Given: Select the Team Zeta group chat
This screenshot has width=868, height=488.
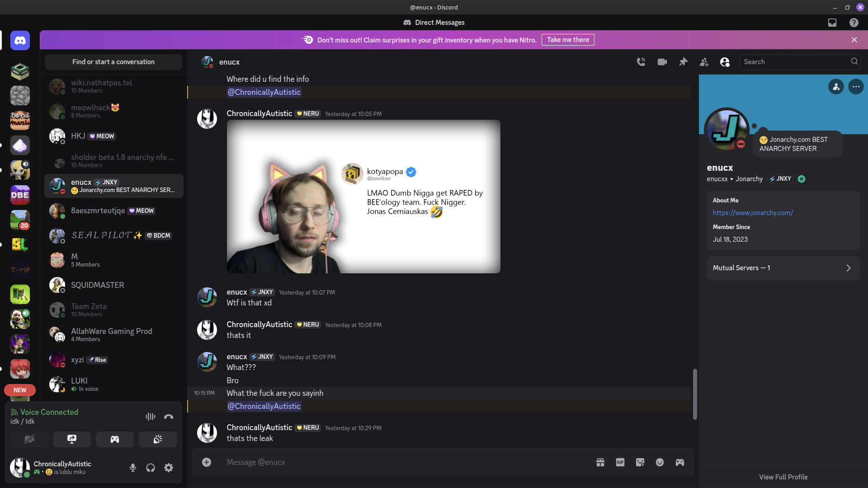Looking at the screenshot, I should pos(114,310).
